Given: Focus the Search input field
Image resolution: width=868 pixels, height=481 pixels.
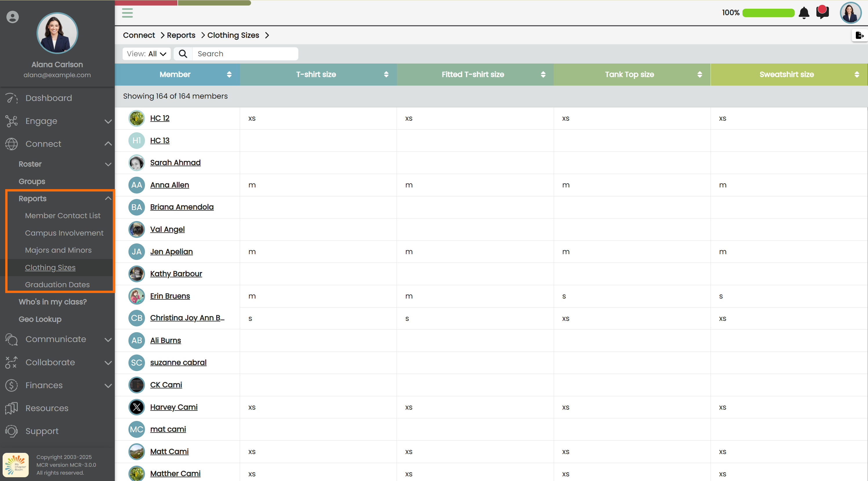Looking at the screenshot, I should tap(245, 54).
